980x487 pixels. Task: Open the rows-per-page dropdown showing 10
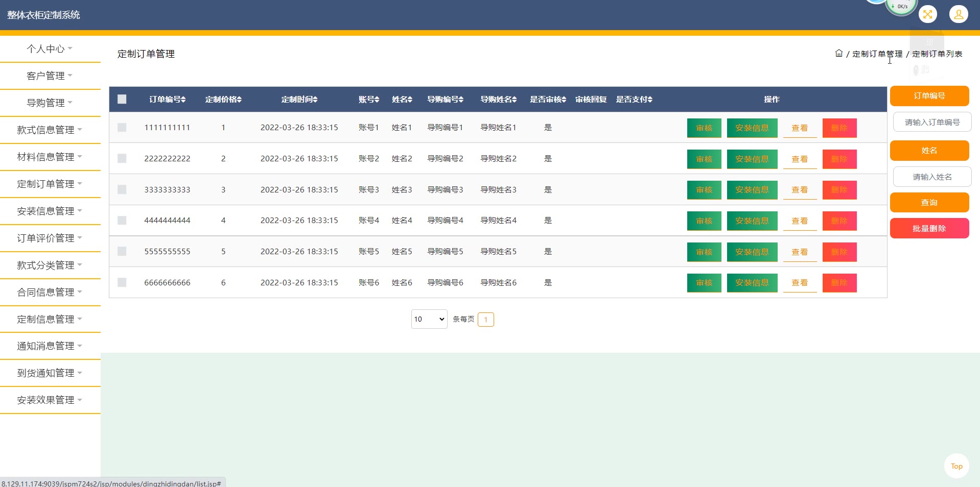(429, 319)
